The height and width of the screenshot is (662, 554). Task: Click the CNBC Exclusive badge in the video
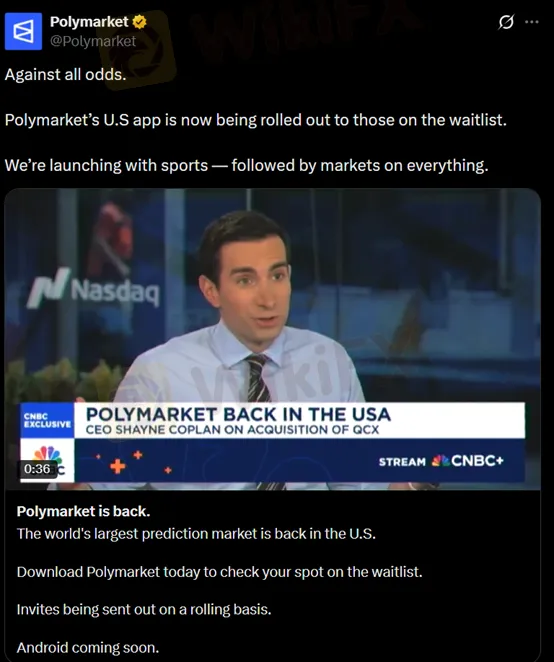pyautogui.click(x=47, y=421)
